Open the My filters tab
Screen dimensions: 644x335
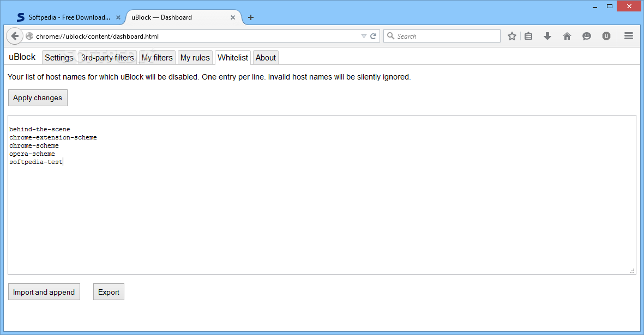(157, 58)
